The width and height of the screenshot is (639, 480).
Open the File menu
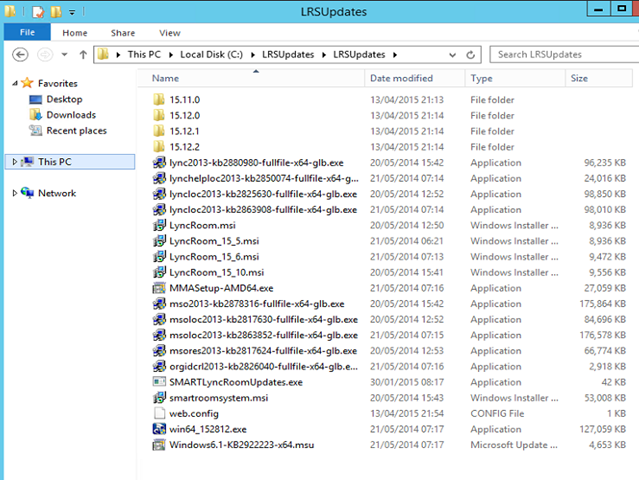click(x=27, y=33)
